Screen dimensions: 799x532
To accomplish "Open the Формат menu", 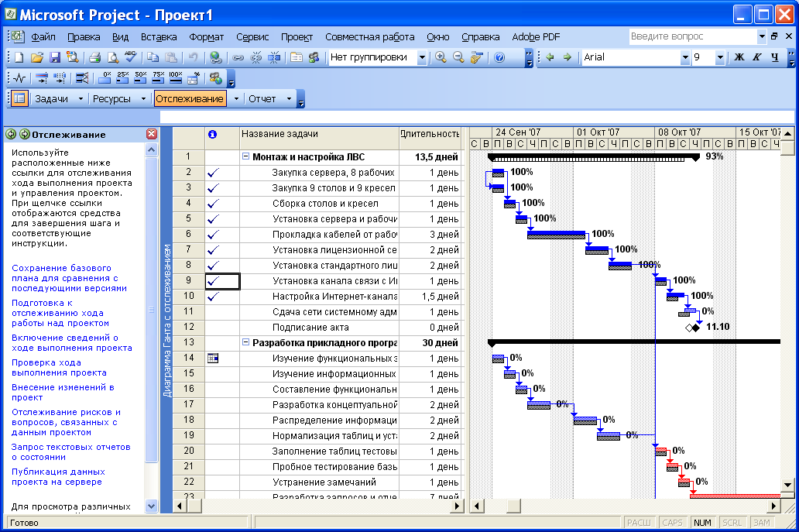I will 207,36.
